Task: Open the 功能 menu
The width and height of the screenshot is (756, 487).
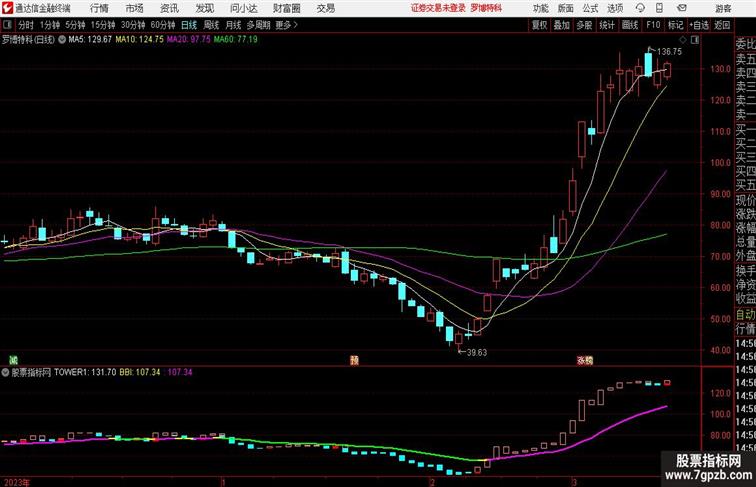Action: click(541, 8)
